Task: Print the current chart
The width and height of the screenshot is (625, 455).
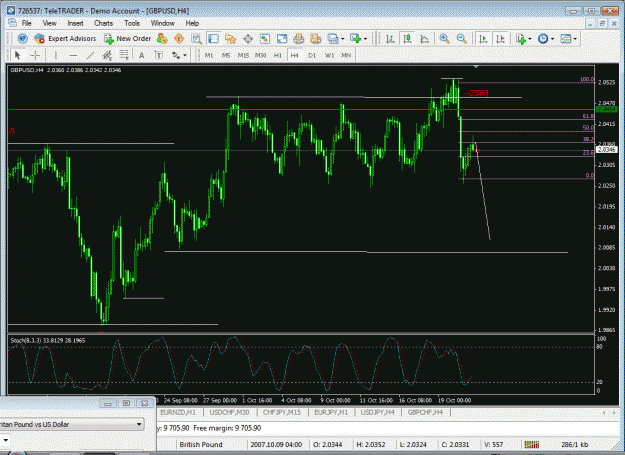Action: (299, 39)
